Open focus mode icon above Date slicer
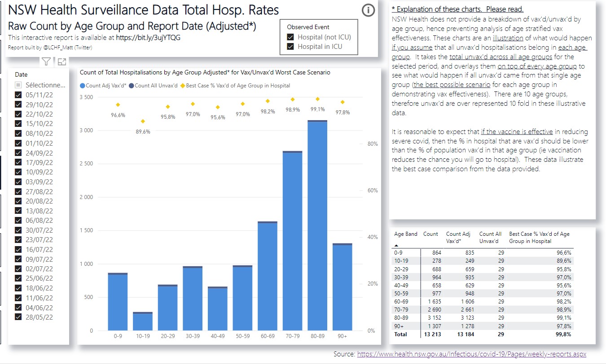The width and height of the screenshot is (606, 364). [x=61, y=62]
